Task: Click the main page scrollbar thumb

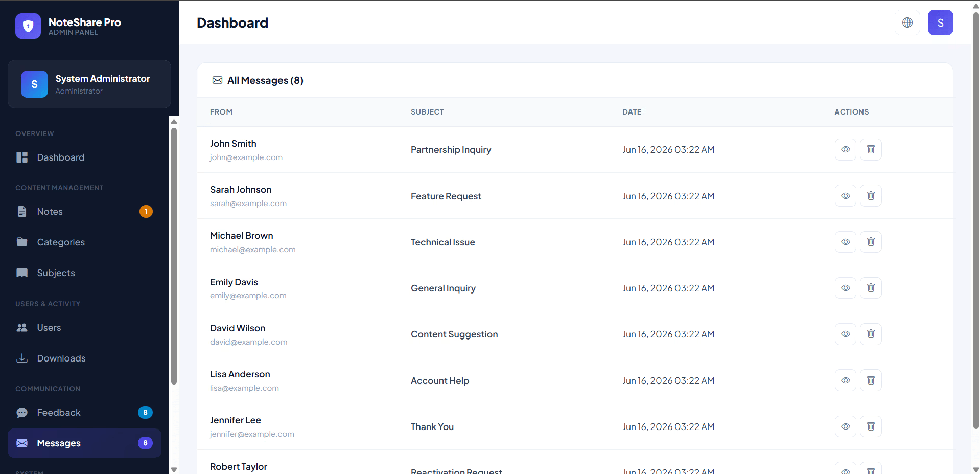Action: point(976,220)
